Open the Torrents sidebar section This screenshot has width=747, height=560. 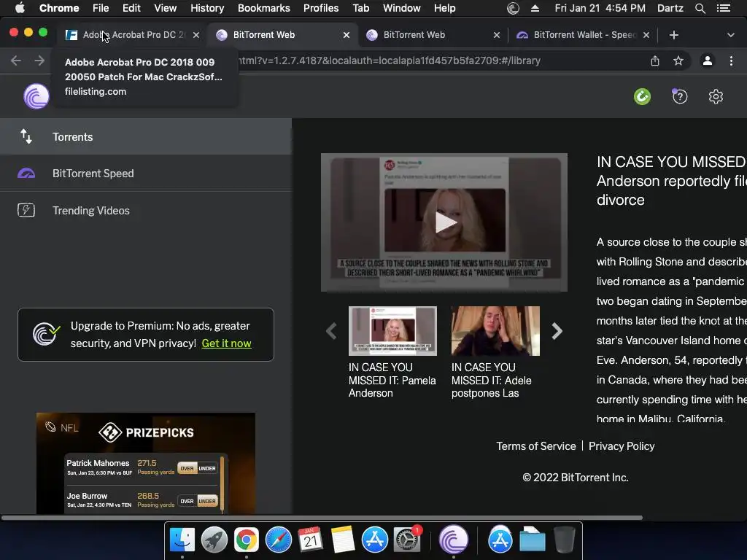tap(146, 136)
